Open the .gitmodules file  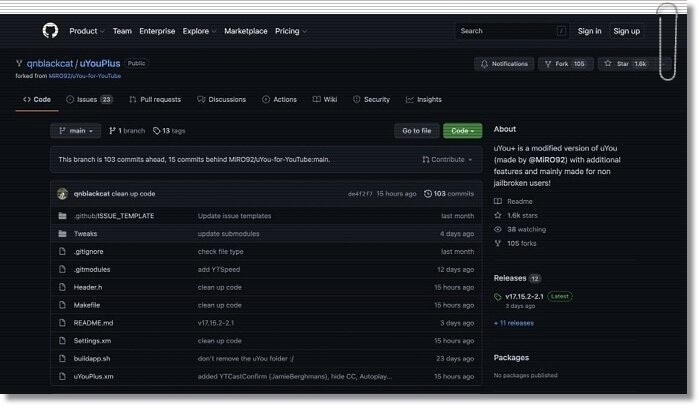[92, 269]
